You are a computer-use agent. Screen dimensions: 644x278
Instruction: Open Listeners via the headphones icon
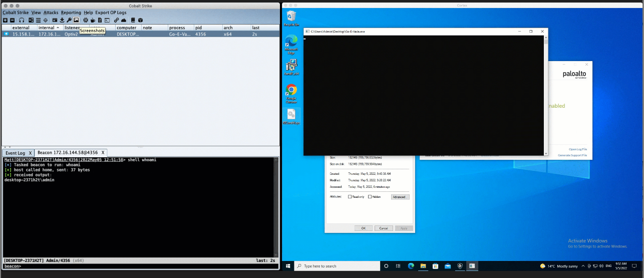tap(22, 20)
